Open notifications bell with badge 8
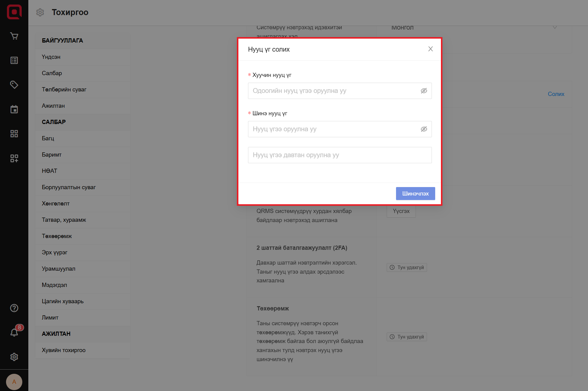The width and height of the screenshot is (588, 391). pyautogui.click(x=14, y=332)
